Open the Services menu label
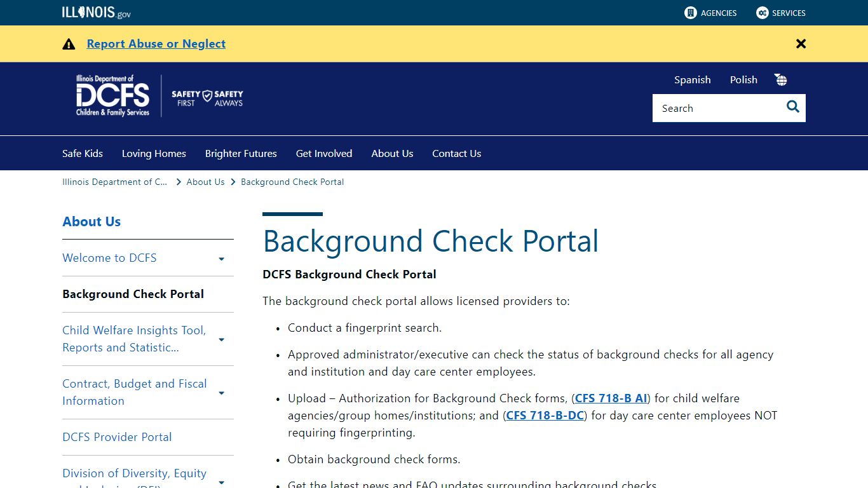Image resolution: width=868 pixels, height=488 pixels. pyautogui.click(x=789, y=13)
